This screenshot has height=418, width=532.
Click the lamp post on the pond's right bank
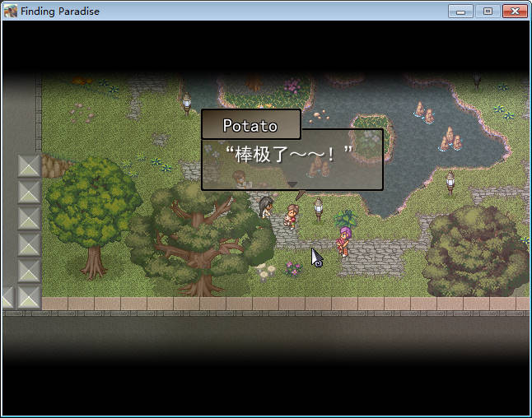pos(450,183)
